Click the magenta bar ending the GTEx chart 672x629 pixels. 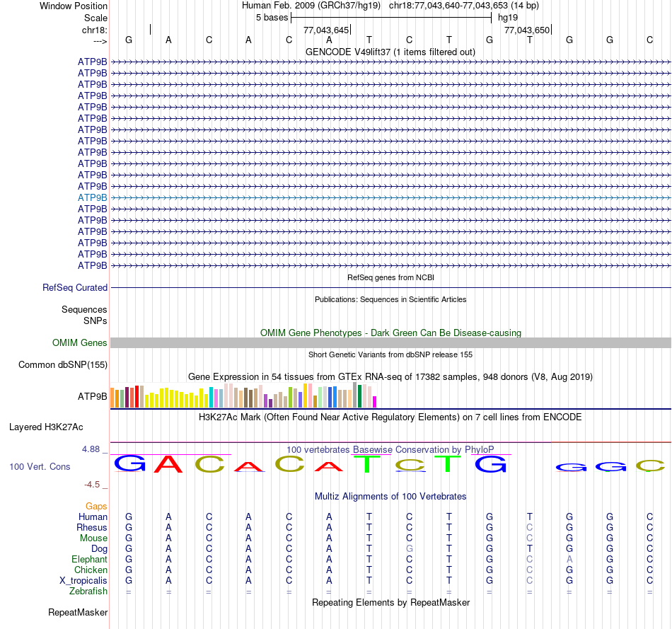click(375, 402)
